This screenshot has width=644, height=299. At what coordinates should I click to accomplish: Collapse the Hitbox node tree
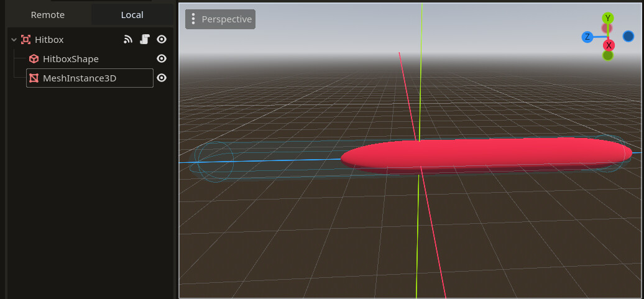click(x=14, y=40)
